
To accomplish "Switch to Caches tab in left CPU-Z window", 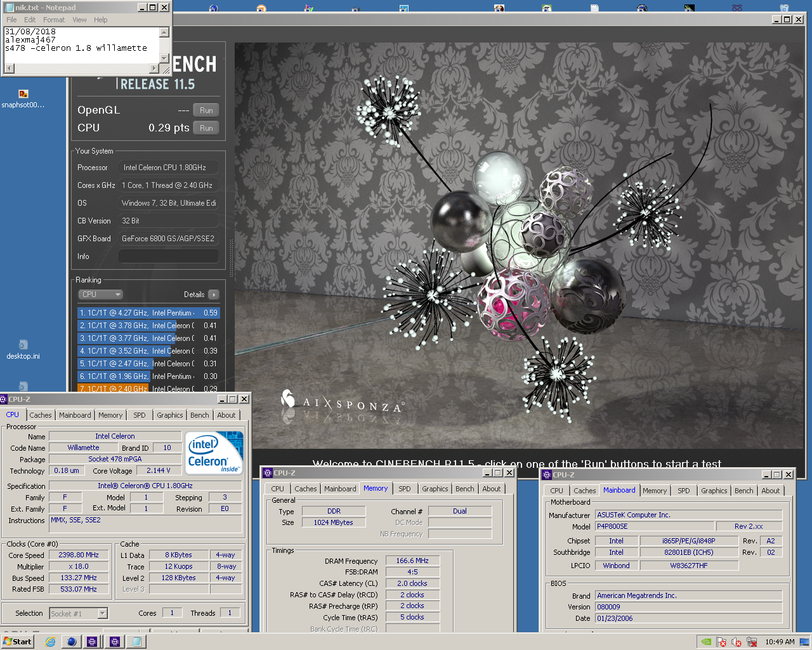I will 41,415.
